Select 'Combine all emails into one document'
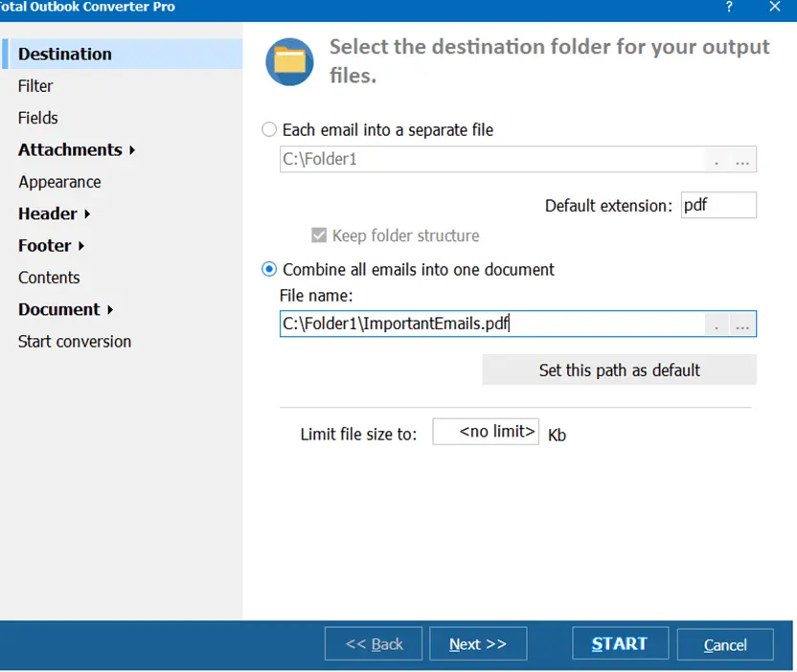 click(x=269, y=269)
